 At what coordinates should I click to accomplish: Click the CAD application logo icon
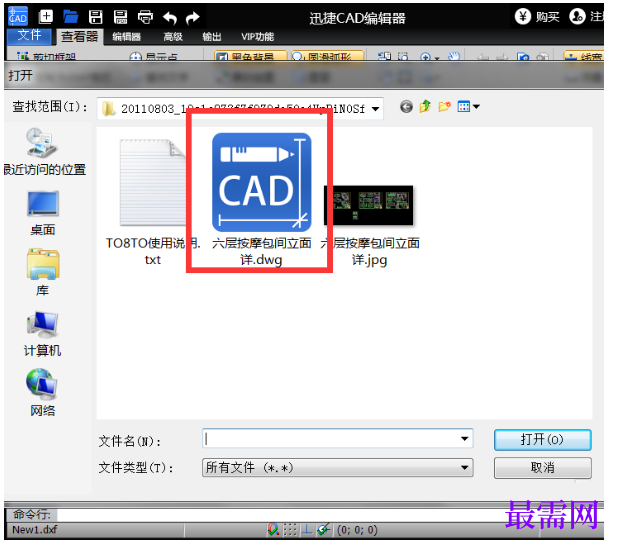coord(18,16)
